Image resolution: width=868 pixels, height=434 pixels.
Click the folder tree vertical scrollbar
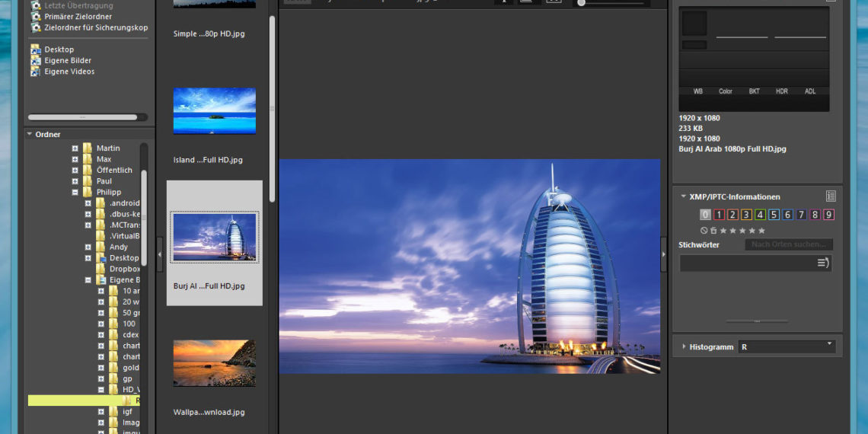click(144, 216)
